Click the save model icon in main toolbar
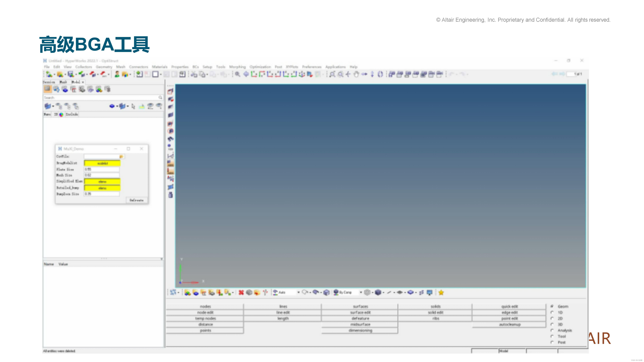Viewport: 644px width, 362px height. [x=71, y=74]
